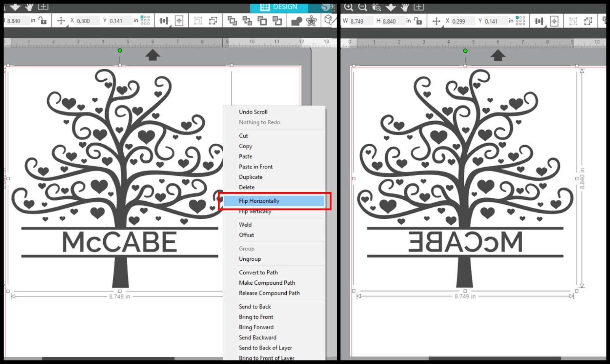The image size is (610, 364).
Task: Click the Bring to Front toolbar icon
Action: (x=232, y=21)
